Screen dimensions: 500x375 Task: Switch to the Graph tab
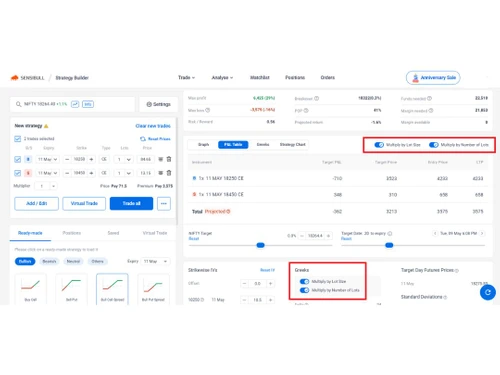tap(203, 145)
